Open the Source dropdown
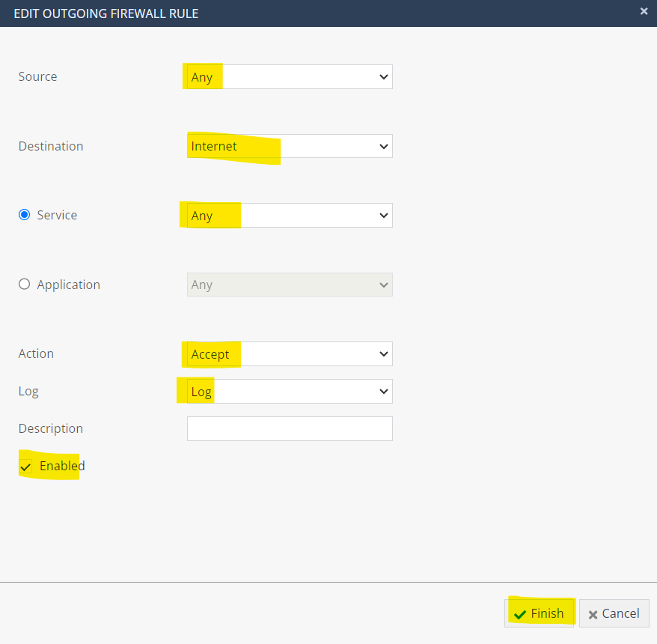Image resolution: width=657 pixels, height=644 pixels. (290, 77)
